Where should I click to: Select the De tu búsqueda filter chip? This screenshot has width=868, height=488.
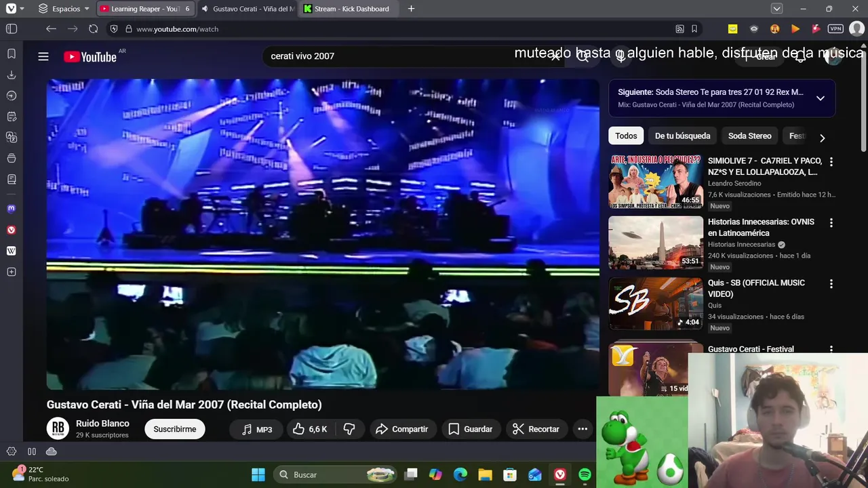click(x=683, y=136)
